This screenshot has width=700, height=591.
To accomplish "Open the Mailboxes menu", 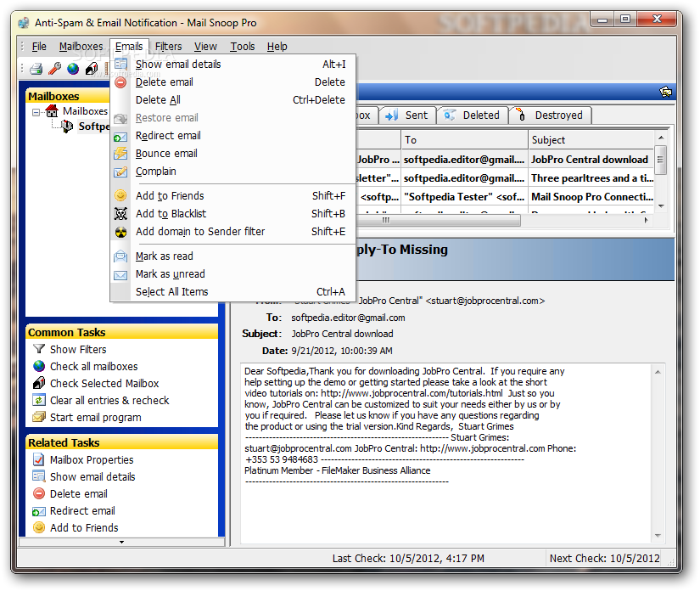I will tap(81, 47).
